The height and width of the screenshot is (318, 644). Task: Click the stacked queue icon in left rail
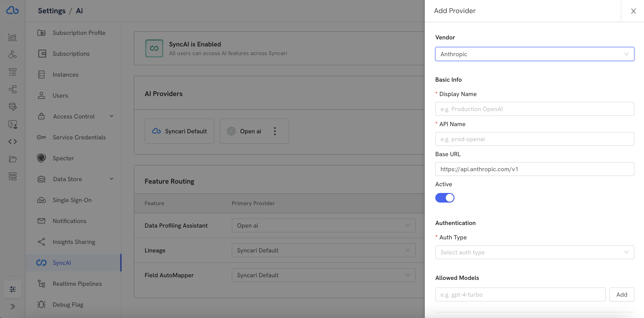click(x=12, y=176)
